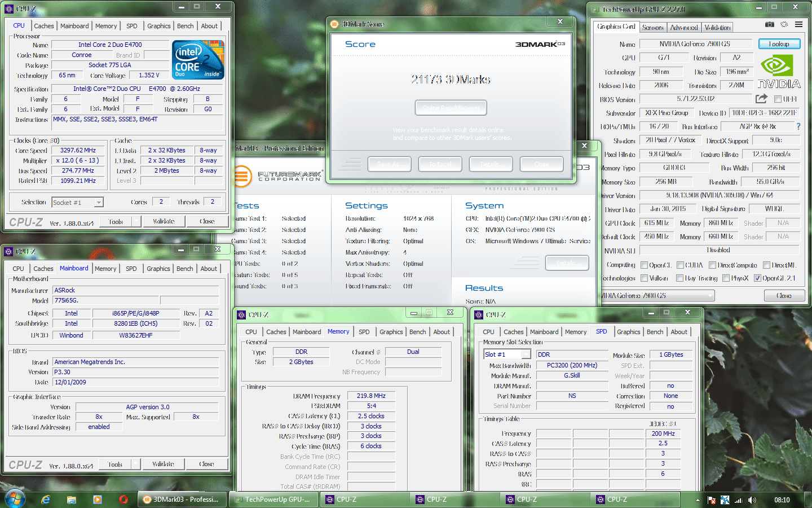Click the taskbar clock showing 08:10

[x=782, y=500]
